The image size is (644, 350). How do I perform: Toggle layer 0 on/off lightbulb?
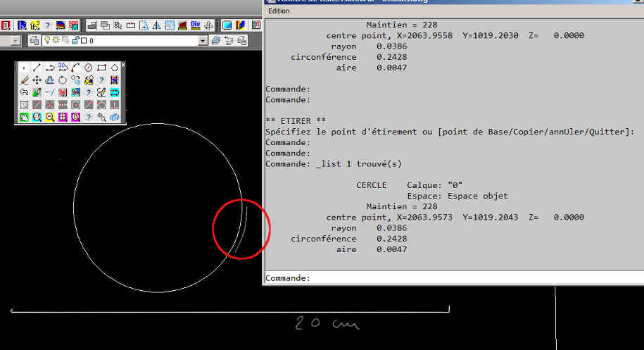coord(46,41)
